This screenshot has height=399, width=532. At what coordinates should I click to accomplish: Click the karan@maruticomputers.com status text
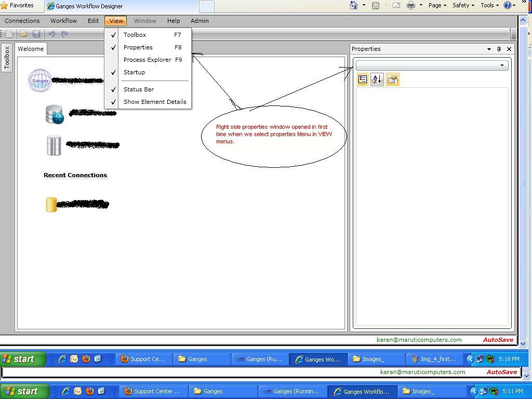coord(419,340)
